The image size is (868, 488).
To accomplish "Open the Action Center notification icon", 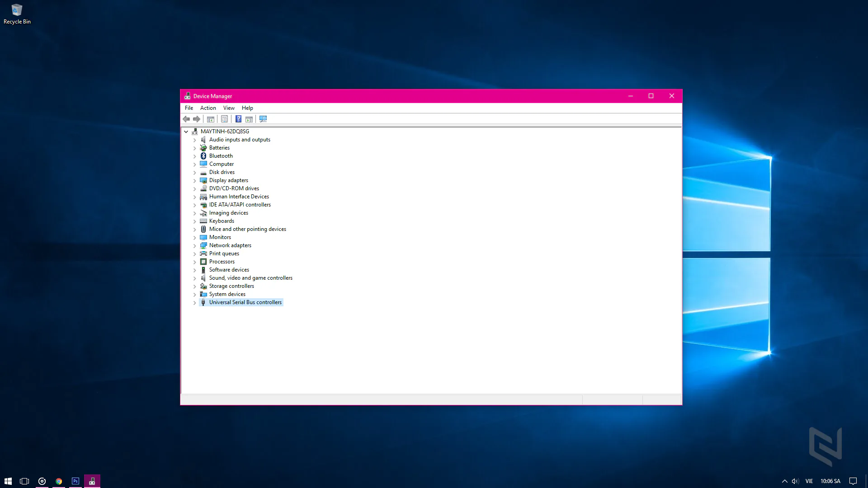I will pos(853,481).
